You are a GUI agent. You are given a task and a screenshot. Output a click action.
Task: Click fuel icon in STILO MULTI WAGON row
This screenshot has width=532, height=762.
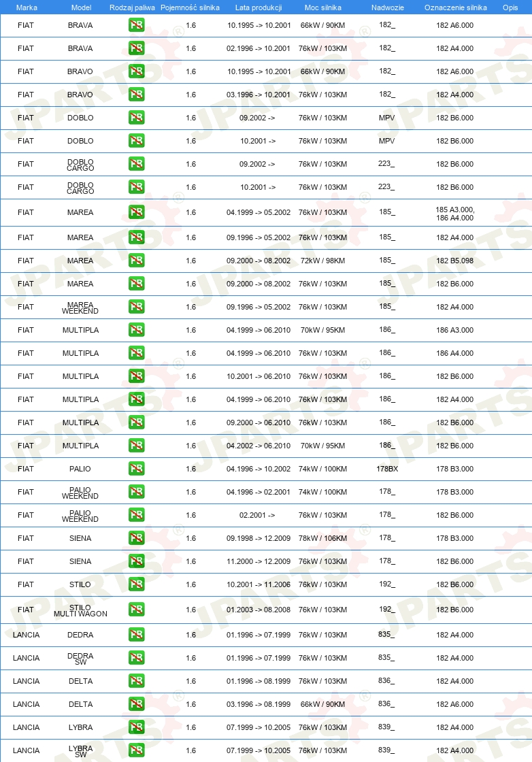pyautogui.click(x=137, y=610)
